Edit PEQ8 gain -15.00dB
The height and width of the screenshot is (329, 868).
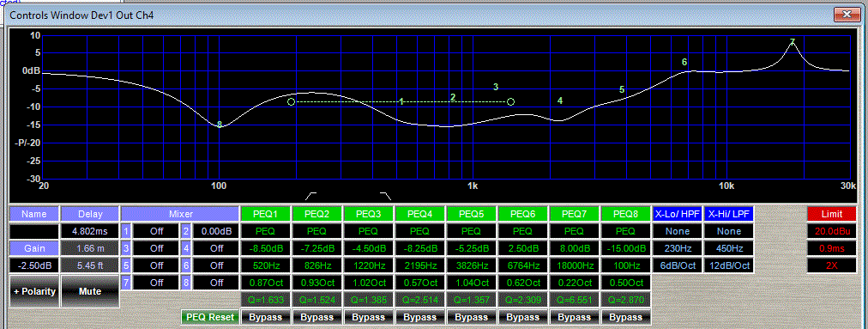(x=625, y=248)
